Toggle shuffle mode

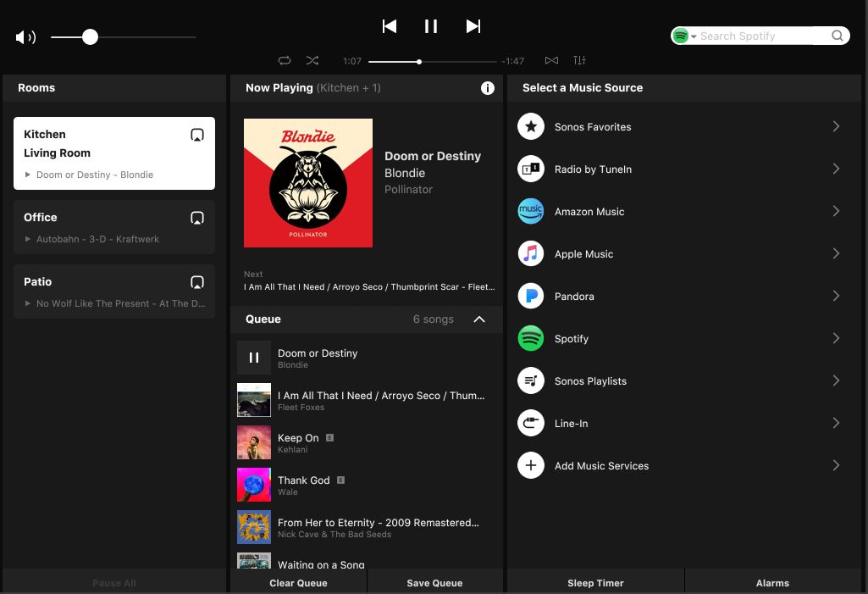312,60
